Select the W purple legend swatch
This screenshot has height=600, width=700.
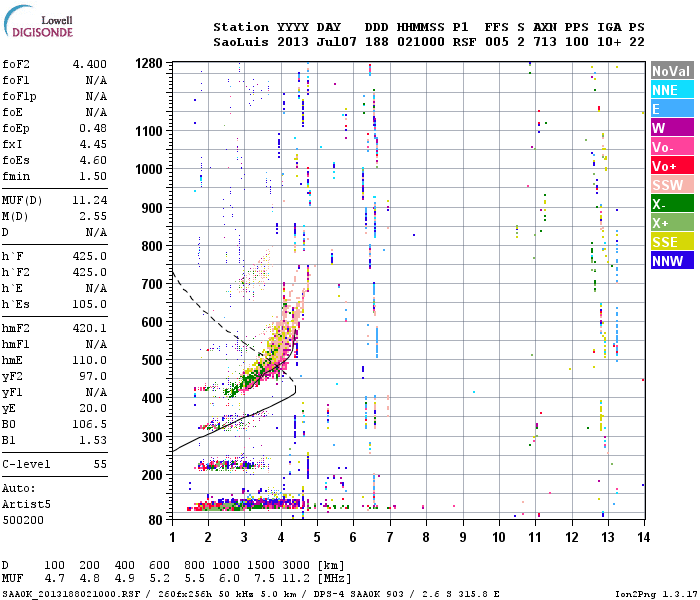pyautogui.click(x=672, y=128)
